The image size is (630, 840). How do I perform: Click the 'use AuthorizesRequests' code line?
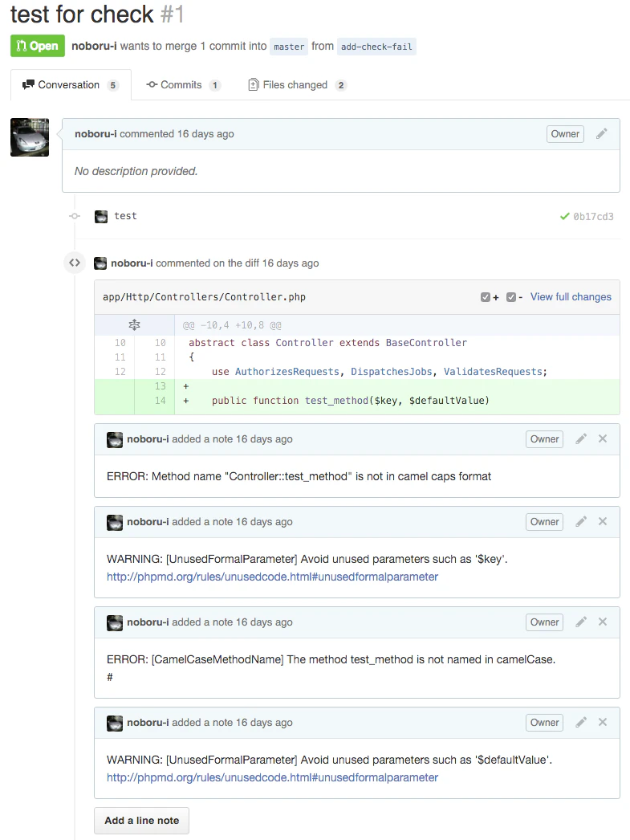[x=380, y=372]
